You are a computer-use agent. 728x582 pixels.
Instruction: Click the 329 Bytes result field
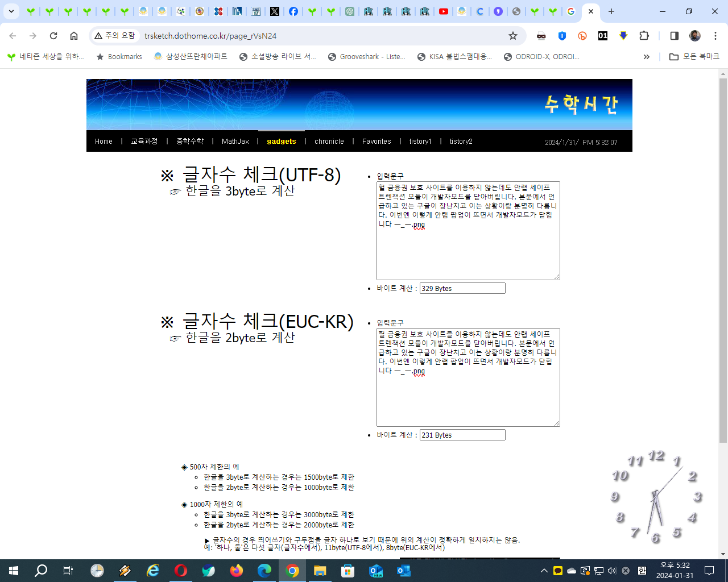pyautogui.click(x=462, y=288)
